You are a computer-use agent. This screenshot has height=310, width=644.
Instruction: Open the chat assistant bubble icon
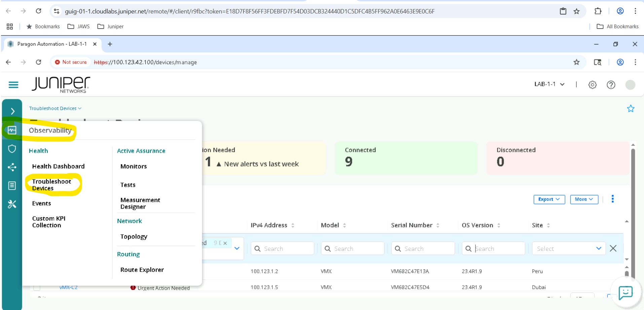tap(625, 293)
